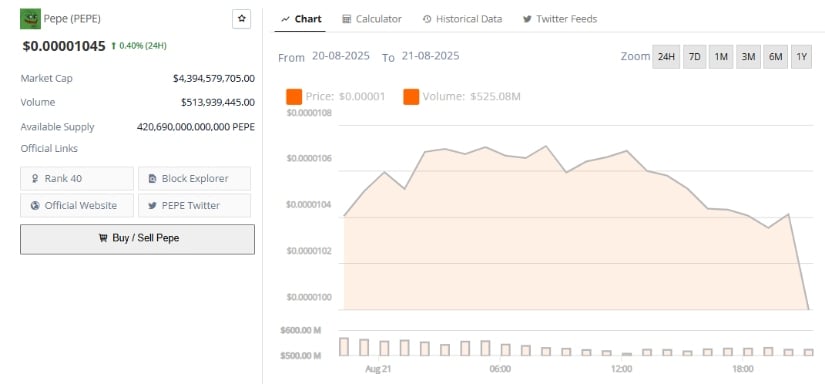This screenshot has width=825, height=384.
Task: Click the Price: $0.00001 legend label
Action: pyautogui.click(x=345, y=97)
